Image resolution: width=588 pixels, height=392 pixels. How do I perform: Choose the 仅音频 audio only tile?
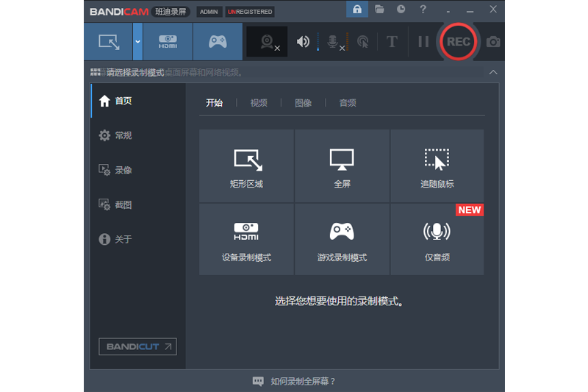437,240
